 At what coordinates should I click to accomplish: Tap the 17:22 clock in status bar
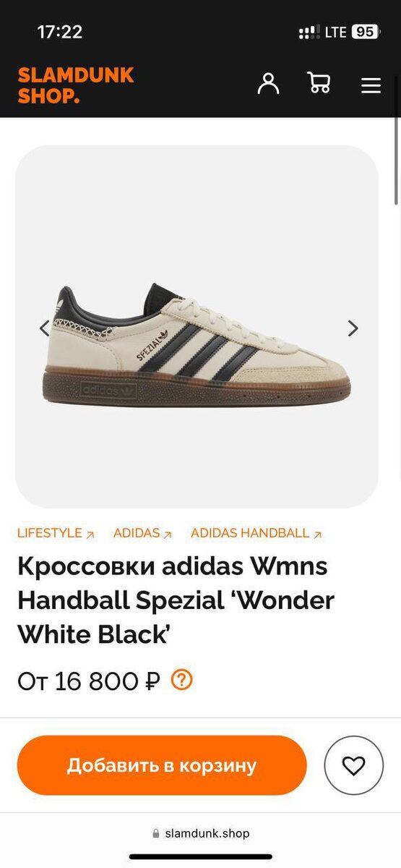pyautogui.click(x=60, y=32)
